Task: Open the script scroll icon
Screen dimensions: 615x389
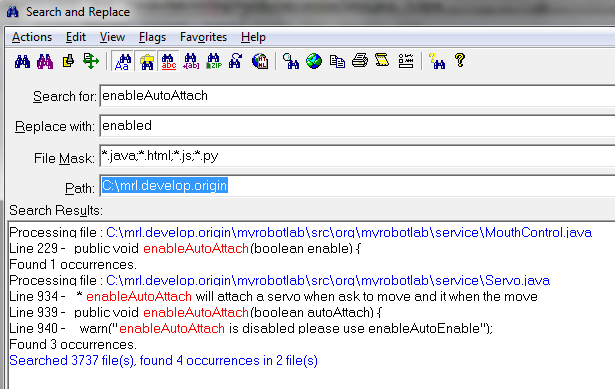Action: (x=382, y=60)
